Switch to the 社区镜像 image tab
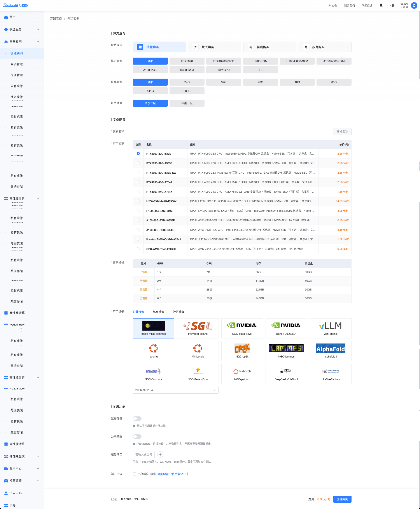The image size is (420, 509). tap(178, 312)
